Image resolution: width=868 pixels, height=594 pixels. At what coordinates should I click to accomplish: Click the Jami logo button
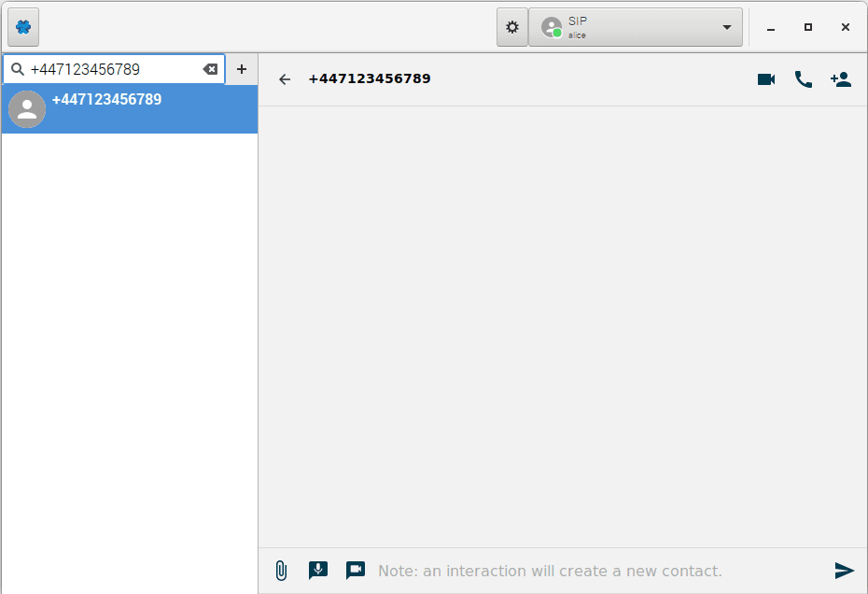tap(23, 27)
